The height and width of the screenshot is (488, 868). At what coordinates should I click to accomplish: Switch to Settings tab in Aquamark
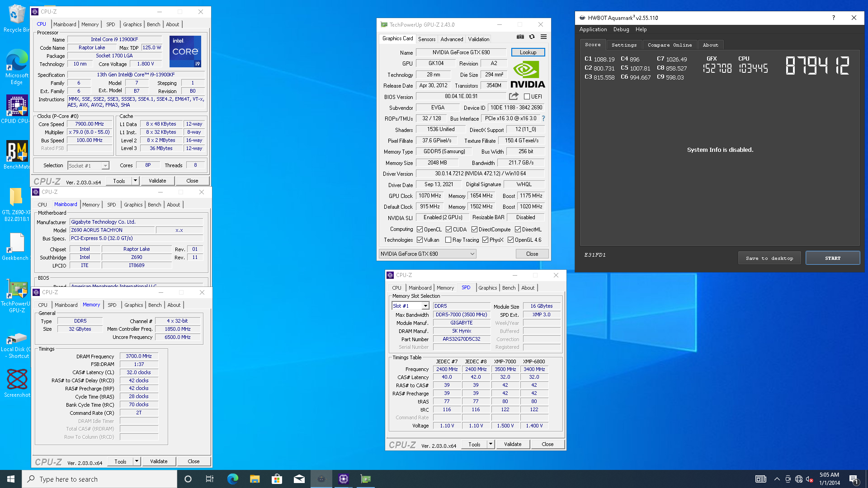tap(624, 45)
